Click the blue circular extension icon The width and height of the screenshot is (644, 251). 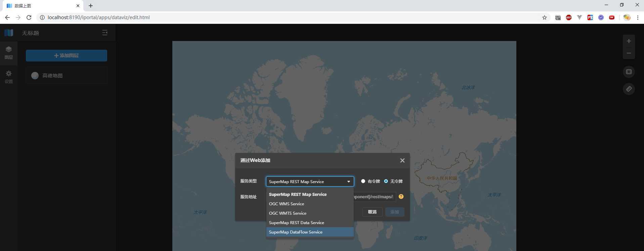(x=601, y=17)
